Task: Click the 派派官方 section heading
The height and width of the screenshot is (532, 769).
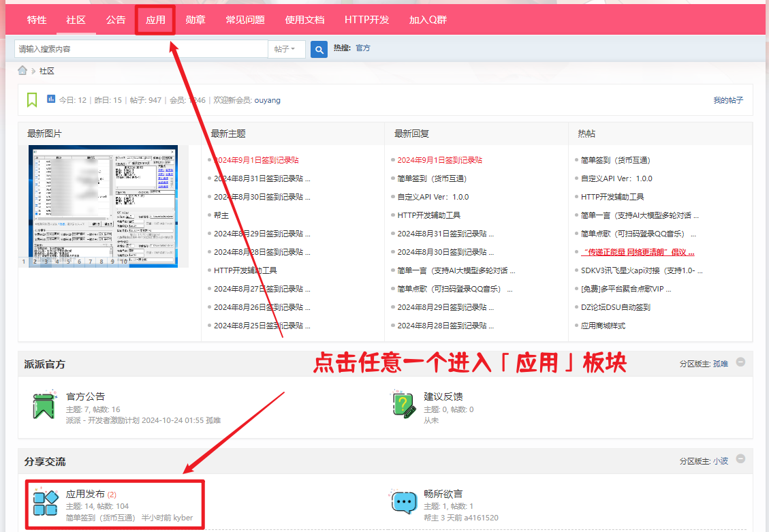Action: (45, 364)
